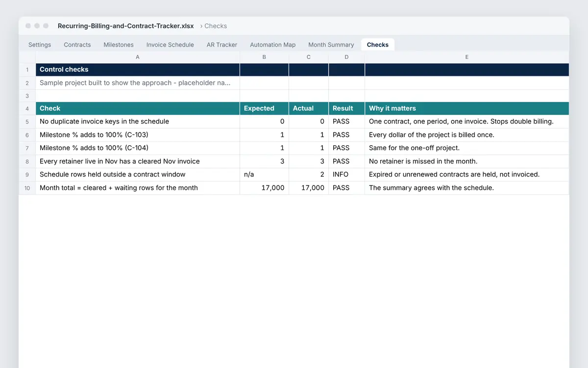
Task: Switch to the Month Summary tab
Action: (331, 45)
